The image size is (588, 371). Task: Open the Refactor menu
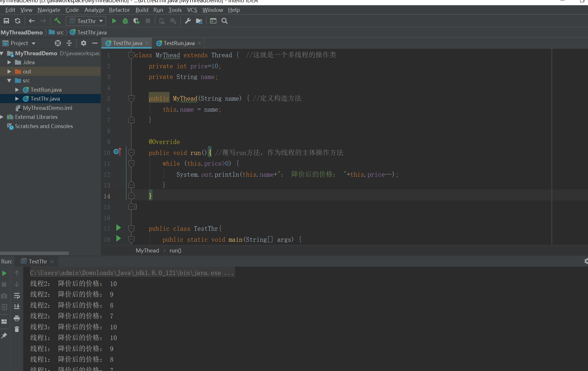(119, 10)
